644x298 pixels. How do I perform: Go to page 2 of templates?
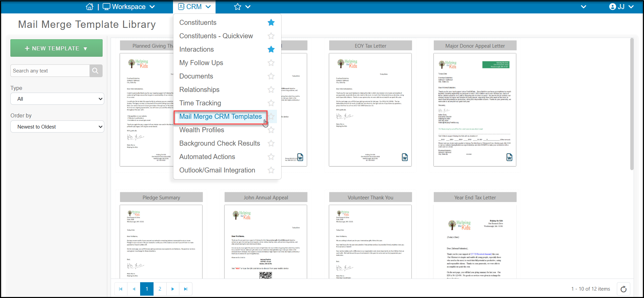coord(160,289)
